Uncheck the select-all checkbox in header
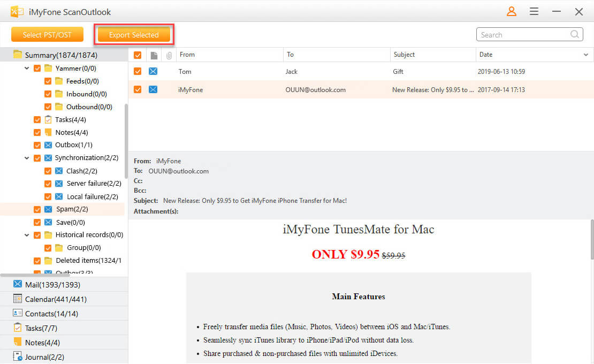The width and height of the screenshot is (594, 364). click(138, 55)
